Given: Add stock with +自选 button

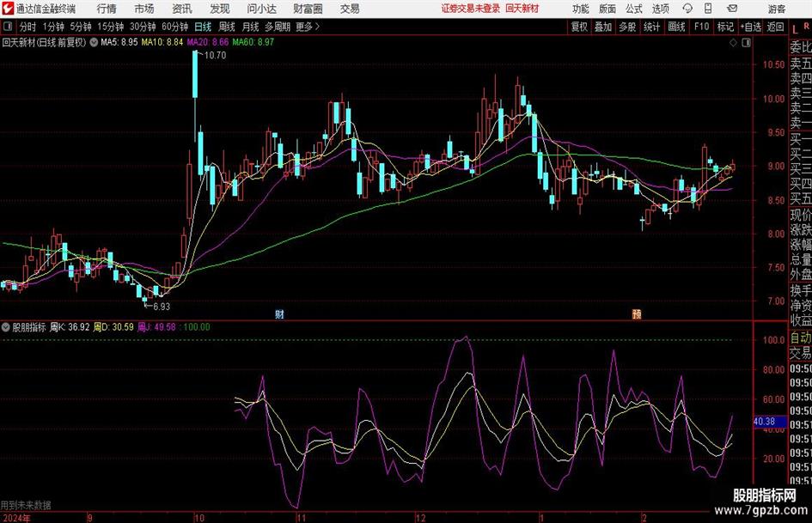Looking at the screenshot, I should tap(751, 27).
